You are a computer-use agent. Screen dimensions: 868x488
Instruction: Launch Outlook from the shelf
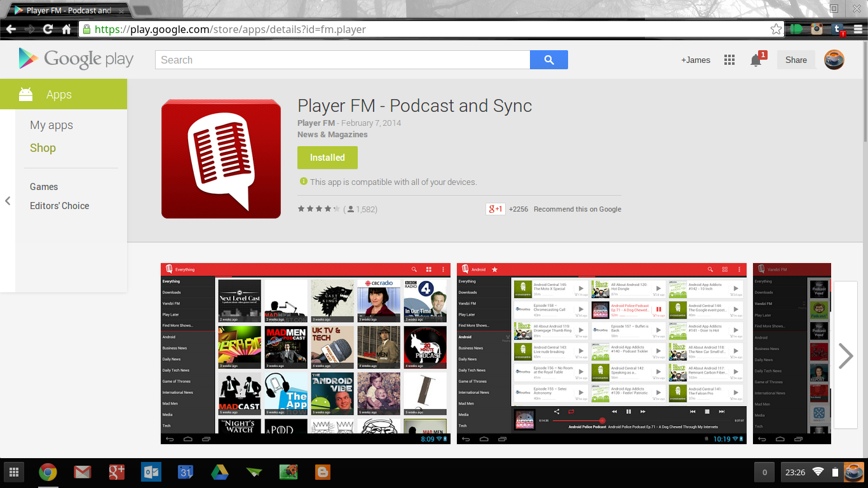[151, 472]
